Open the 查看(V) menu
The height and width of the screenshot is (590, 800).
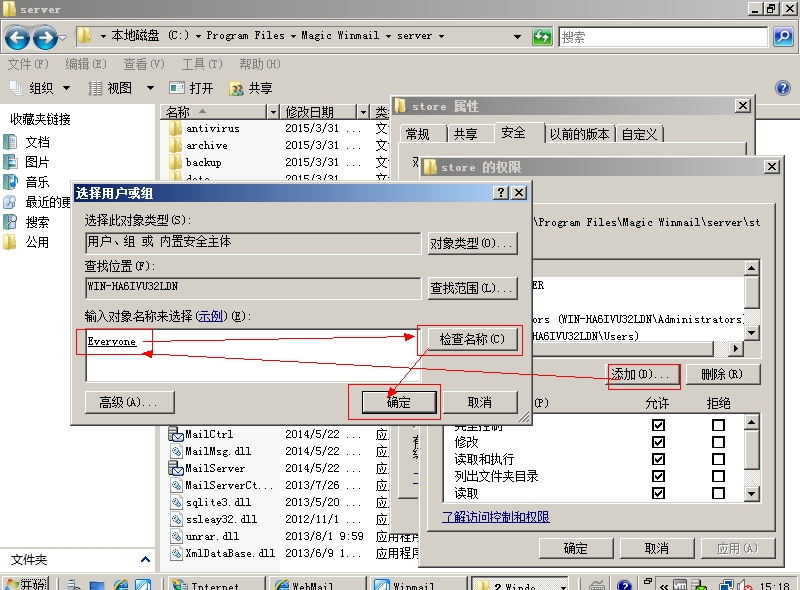coord(144,64)
